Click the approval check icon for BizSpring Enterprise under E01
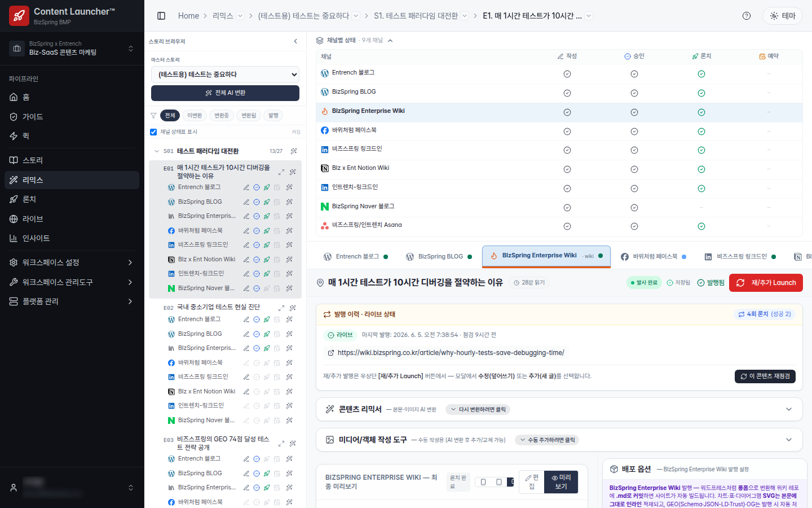812x508 pixels. 257,216
